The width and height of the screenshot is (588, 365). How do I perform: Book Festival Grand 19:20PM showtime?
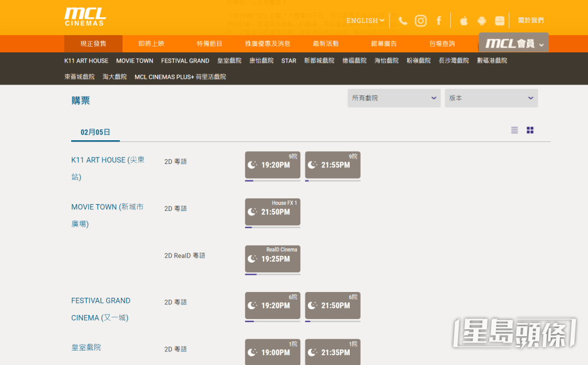[x=273, y=306]
